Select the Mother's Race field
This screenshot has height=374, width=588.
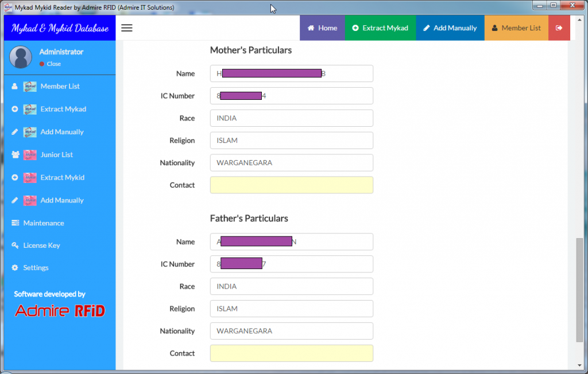[x=291, y=118]
